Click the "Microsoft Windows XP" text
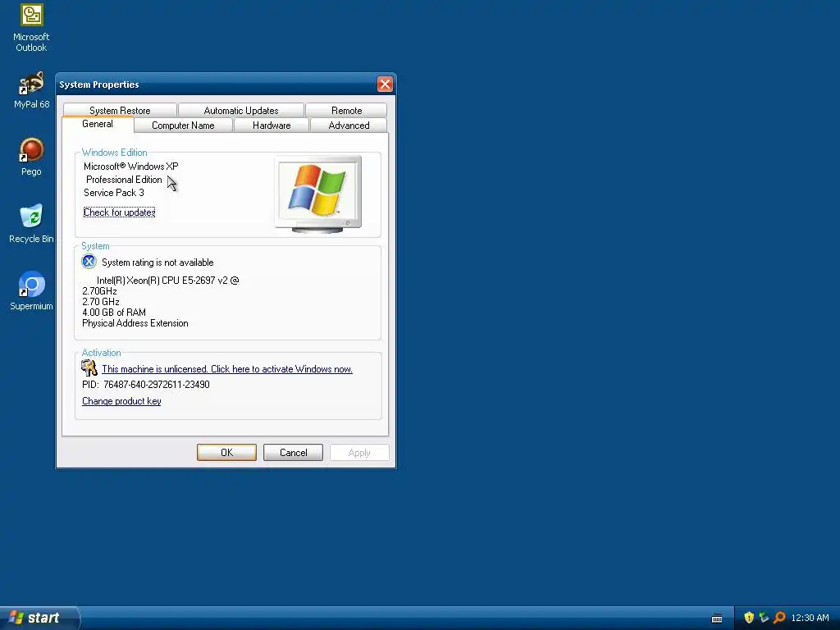Viewport: 840px width, 630px height. 130,166
